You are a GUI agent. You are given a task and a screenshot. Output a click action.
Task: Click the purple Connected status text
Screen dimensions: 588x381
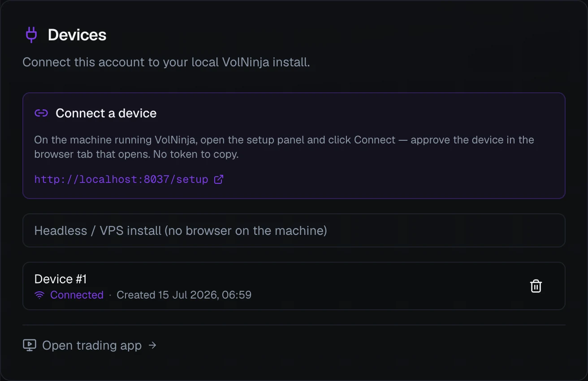pos(77,295)
